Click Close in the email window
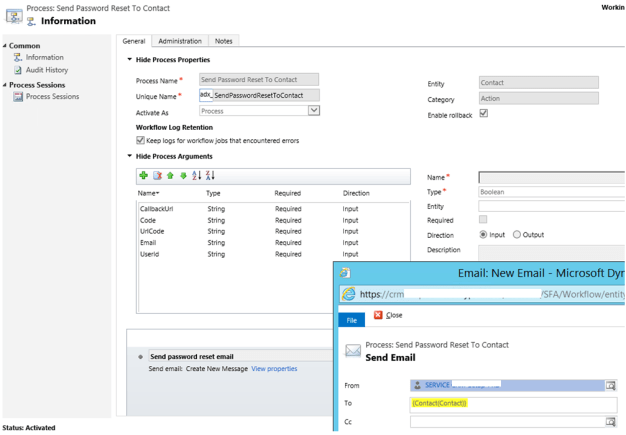This screenshot has height=435, width=626. pos(388,315)
